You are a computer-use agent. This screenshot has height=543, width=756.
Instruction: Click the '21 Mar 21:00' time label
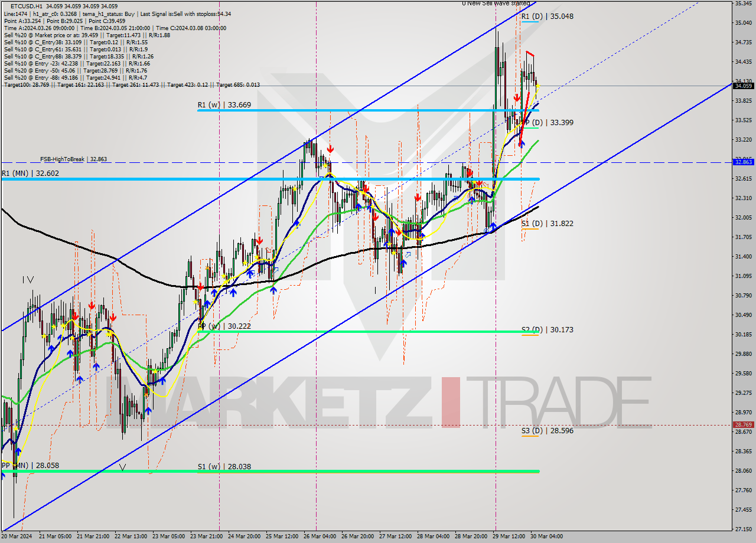[x=92, y=537]
